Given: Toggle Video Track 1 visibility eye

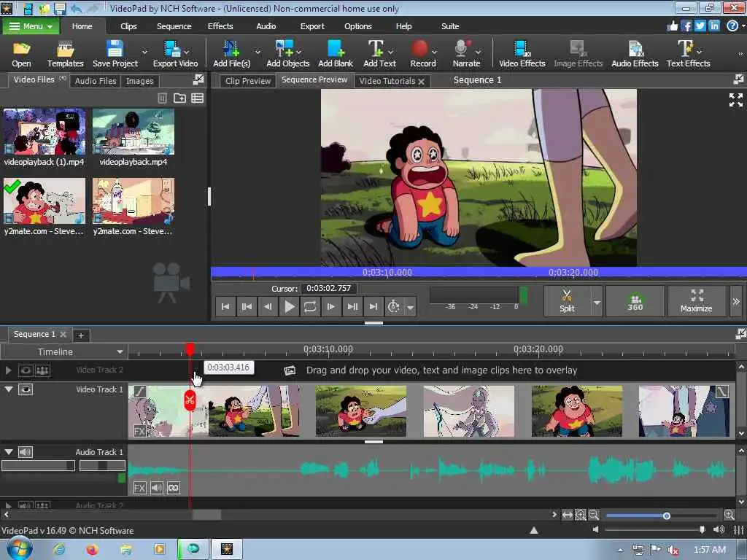Looking at the screenshot, I should [26, 389].
